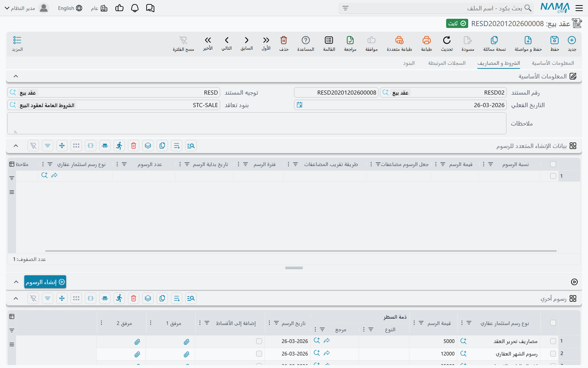Open column menu for مرفق 2
The width and height of the screenshot is (588, 368).
pos(101,323)
